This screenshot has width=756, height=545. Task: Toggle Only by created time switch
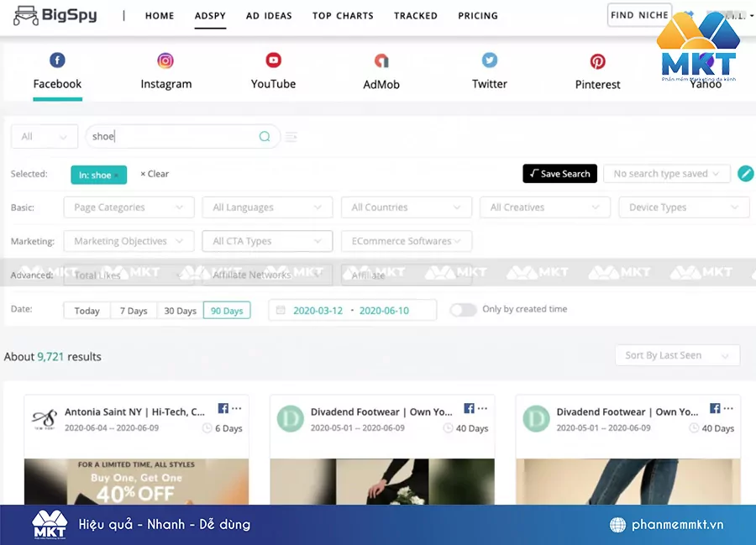[x=464, y=310]
